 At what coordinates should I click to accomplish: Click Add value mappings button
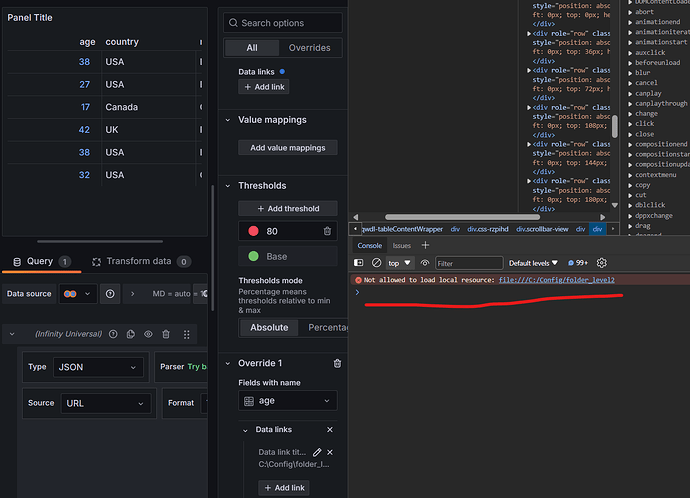288,148
